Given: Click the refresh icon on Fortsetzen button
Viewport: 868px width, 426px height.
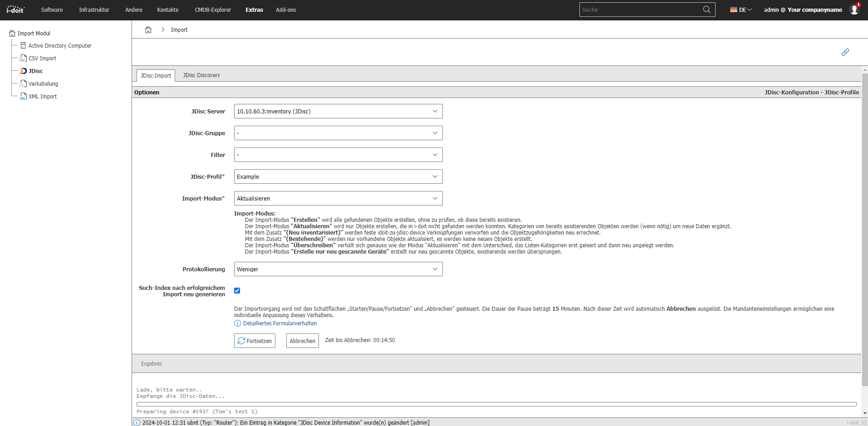Looking at the screenshot, I should tap(241, 341).
